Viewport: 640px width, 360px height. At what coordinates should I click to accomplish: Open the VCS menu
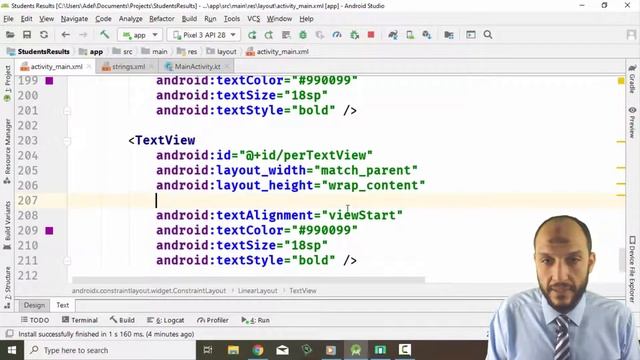click(253, 19)
